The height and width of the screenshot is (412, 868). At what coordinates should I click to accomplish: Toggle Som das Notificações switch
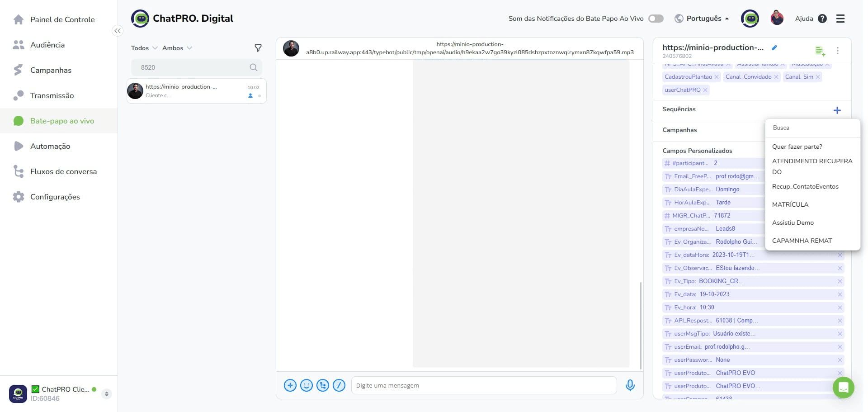click(x=656, y=19)
